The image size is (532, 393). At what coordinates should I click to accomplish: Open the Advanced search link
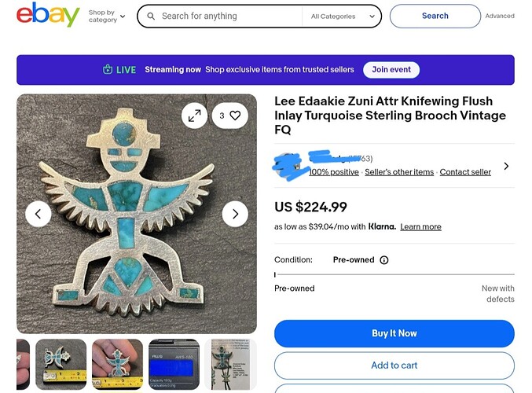(x=500, y=16)
